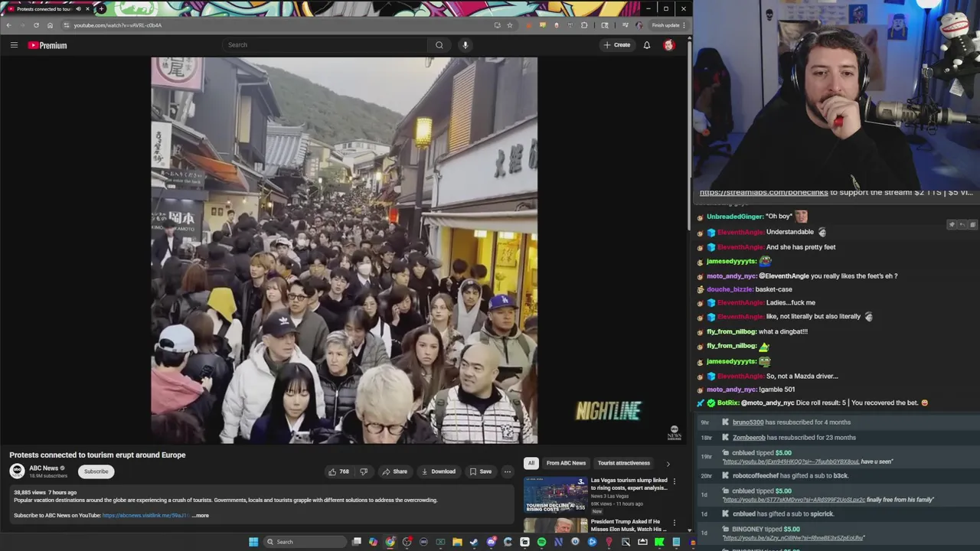This screenshot has width=980, height=551.
Task: Click the Windows taskbar search box
Action: pyautogui.click(x=305, y=542)
